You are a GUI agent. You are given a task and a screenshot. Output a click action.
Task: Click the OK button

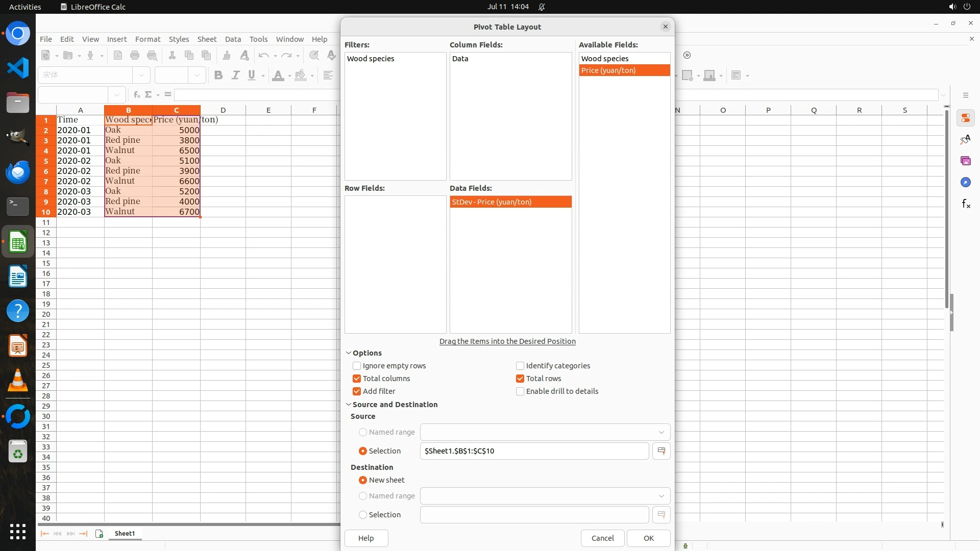point(648,538)
